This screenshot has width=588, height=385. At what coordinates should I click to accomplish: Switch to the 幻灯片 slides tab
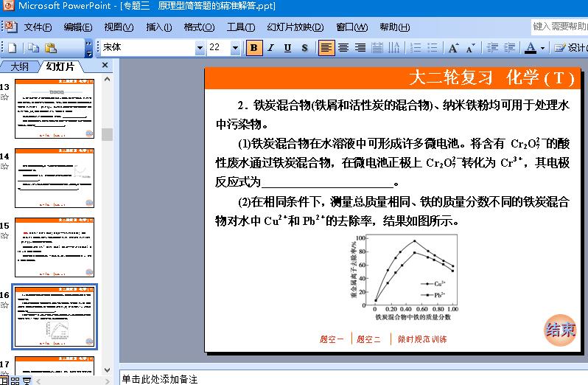[x=60, y=66]
